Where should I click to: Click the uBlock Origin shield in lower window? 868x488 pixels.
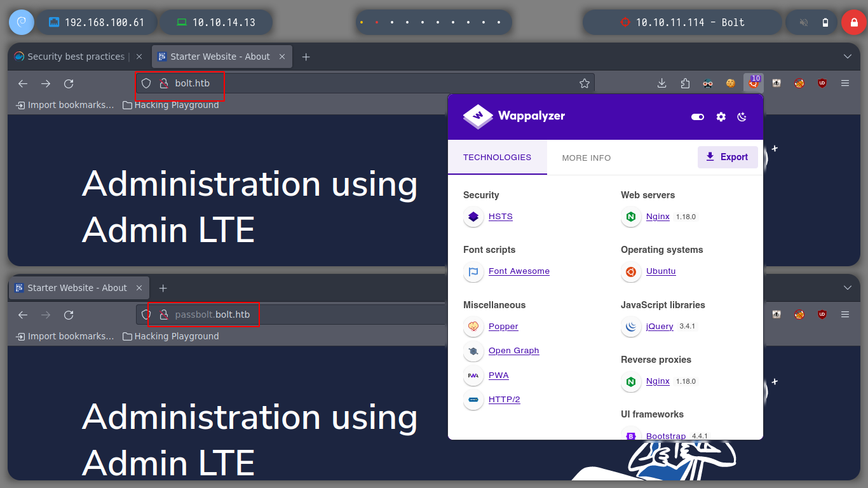[822, 315]
